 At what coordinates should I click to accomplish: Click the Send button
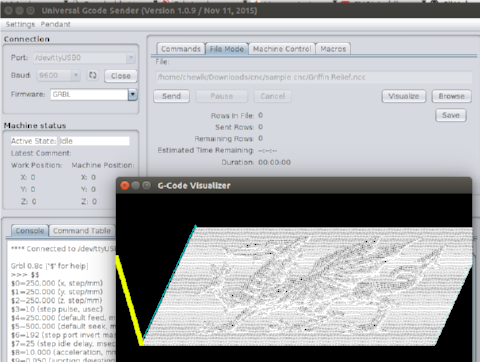(x=171, y=96)
